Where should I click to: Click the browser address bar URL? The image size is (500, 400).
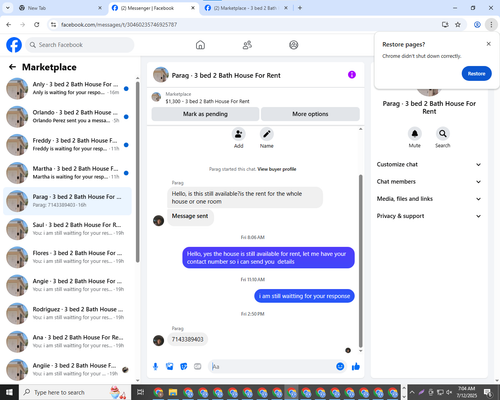119,25
